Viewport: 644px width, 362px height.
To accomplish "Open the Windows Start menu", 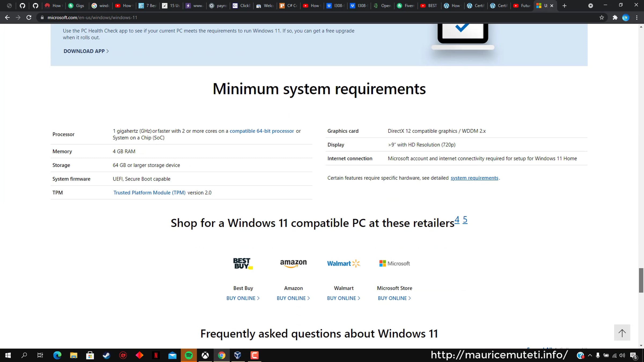I will (8, 355).
